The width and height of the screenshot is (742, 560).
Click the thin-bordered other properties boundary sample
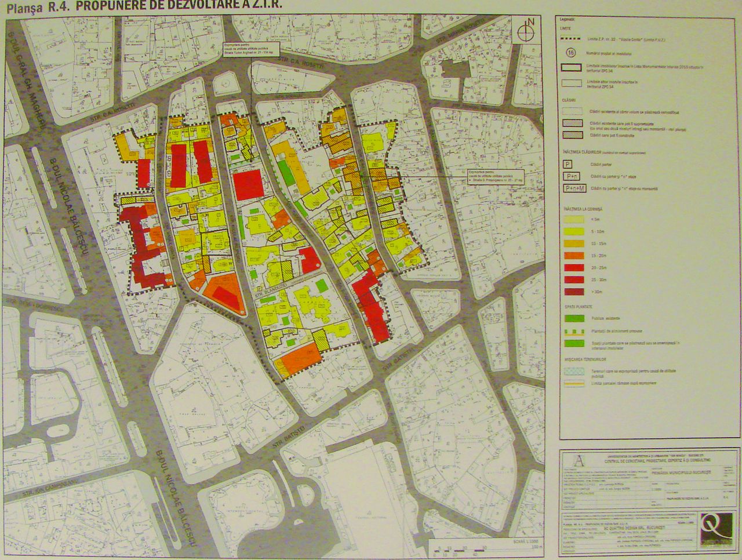click(572, 83)
